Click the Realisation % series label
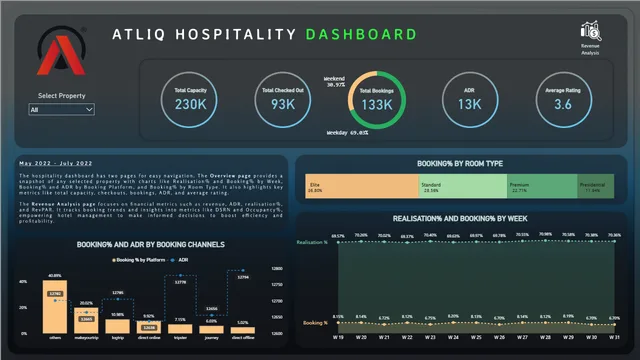 tap(312, 242)
